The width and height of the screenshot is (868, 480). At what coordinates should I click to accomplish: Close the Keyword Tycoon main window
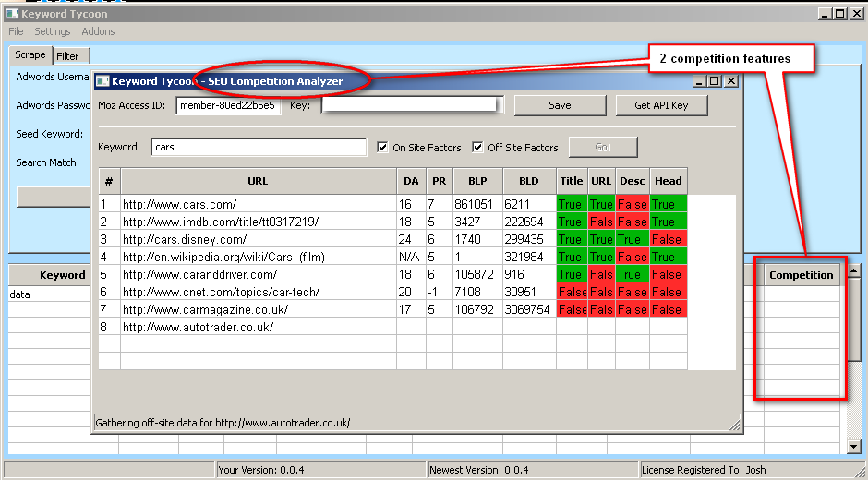click(x=856, y=13)
